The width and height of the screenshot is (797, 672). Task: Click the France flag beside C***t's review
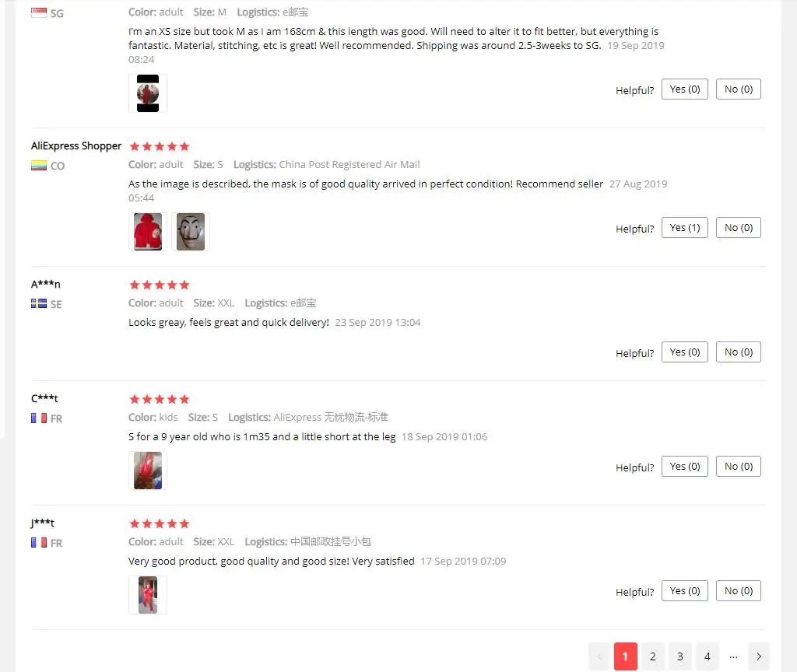point(39,418)
